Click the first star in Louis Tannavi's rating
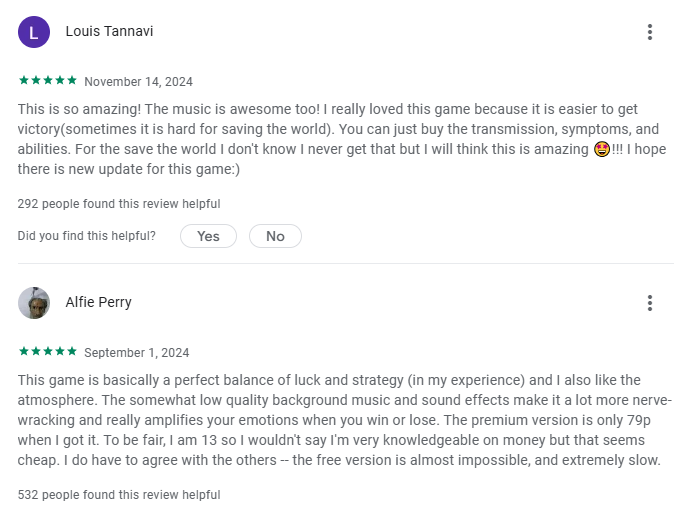This screenshot has width=699, height=515. (x=24, y=80)
